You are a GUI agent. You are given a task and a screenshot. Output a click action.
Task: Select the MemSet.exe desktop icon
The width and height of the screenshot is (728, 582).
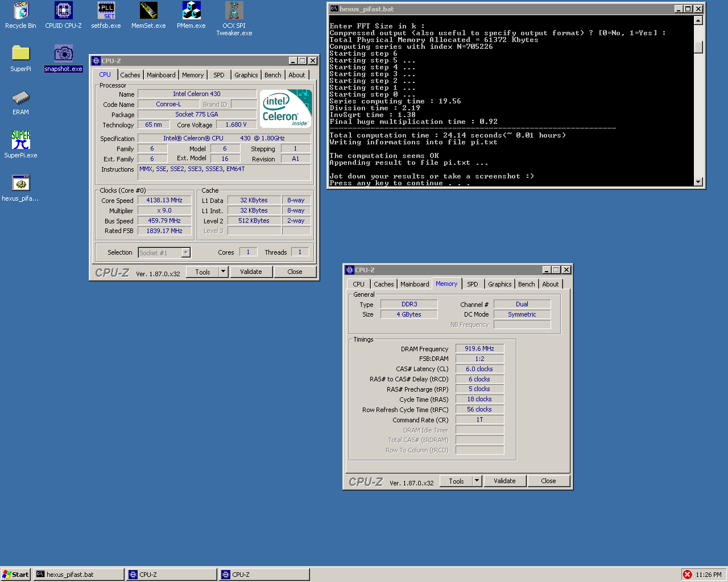(x=148, y=15)
